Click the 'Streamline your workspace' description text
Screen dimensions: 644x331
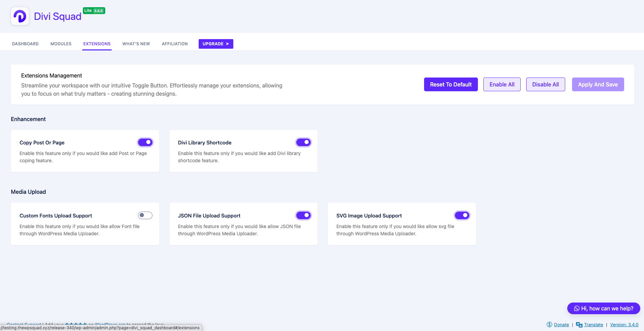tap(152, 90)
